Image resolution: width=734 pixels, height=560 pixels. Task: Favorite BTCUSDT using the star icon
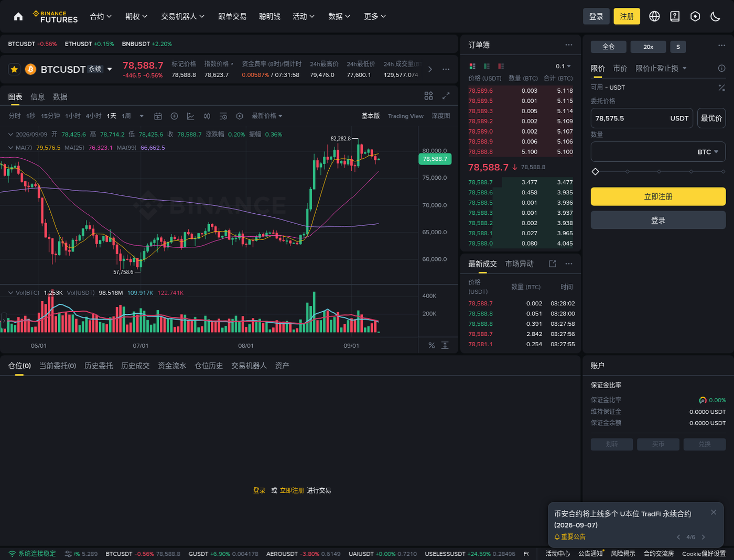tap(14, 69)
